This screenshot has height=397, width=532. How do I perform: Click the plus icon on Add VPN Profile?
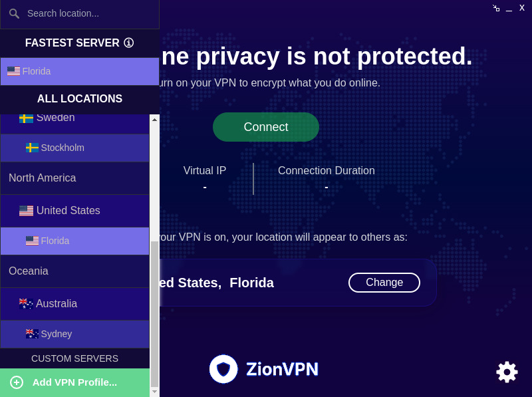coord(15,382)
